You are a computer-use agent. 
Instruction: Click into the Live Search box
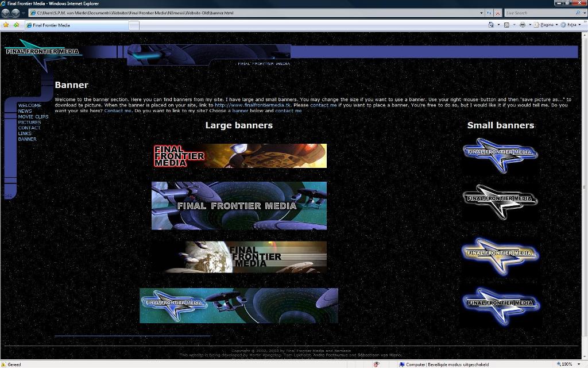point(539,13)
